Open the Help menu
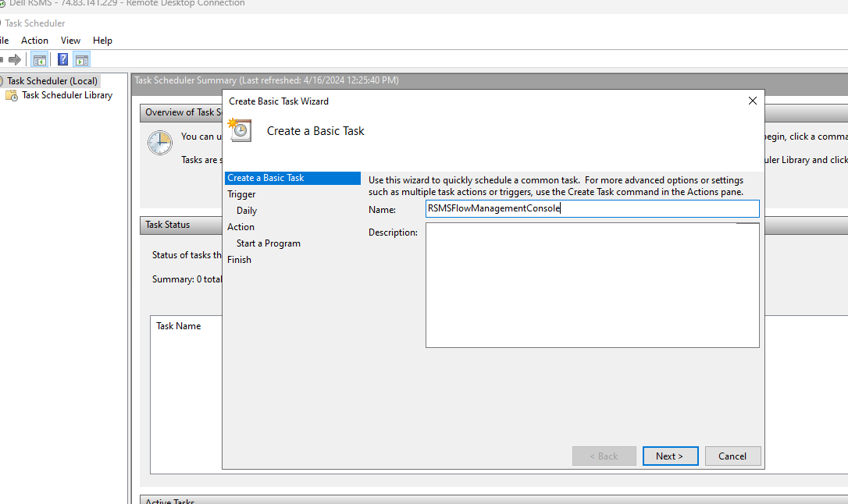The height and width of the screenshot is (504, 848). [102, 41]
